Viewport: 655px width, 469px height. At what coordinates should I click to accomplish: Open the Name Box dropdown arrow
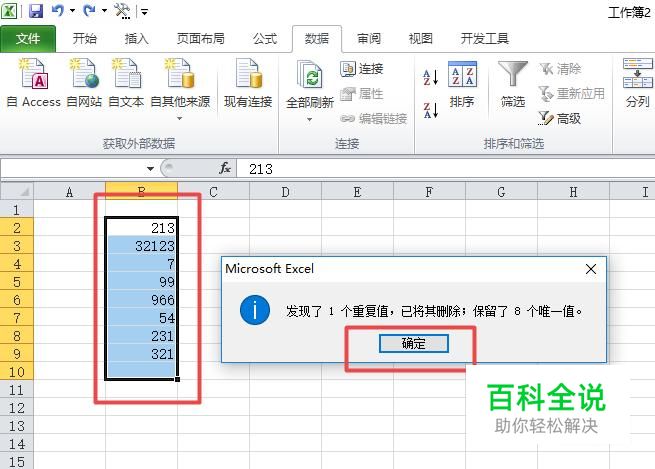(150, 169)
